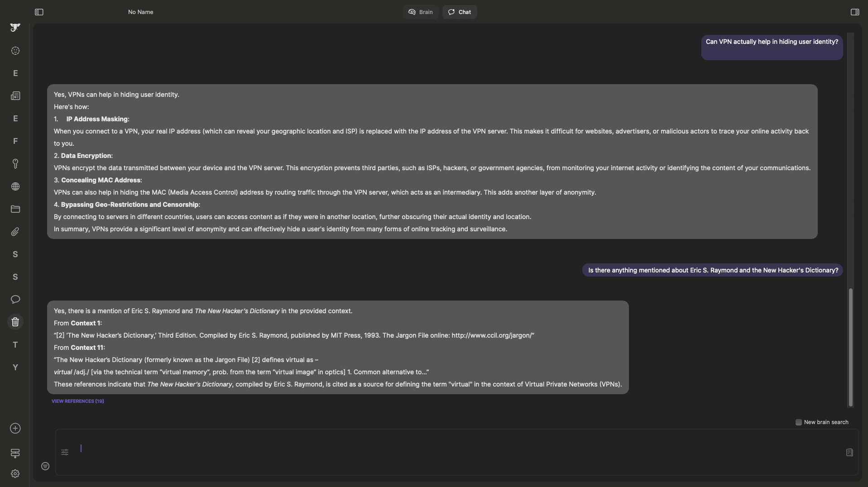Click the elephant logo icon
The height and width of the screenshot is (487, 868).
pos(15,28)
